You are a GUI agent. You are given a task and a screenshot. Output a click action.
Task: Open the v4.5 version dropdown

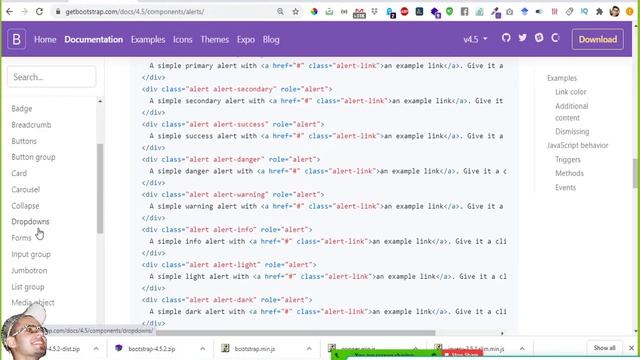tap(475, 40)
